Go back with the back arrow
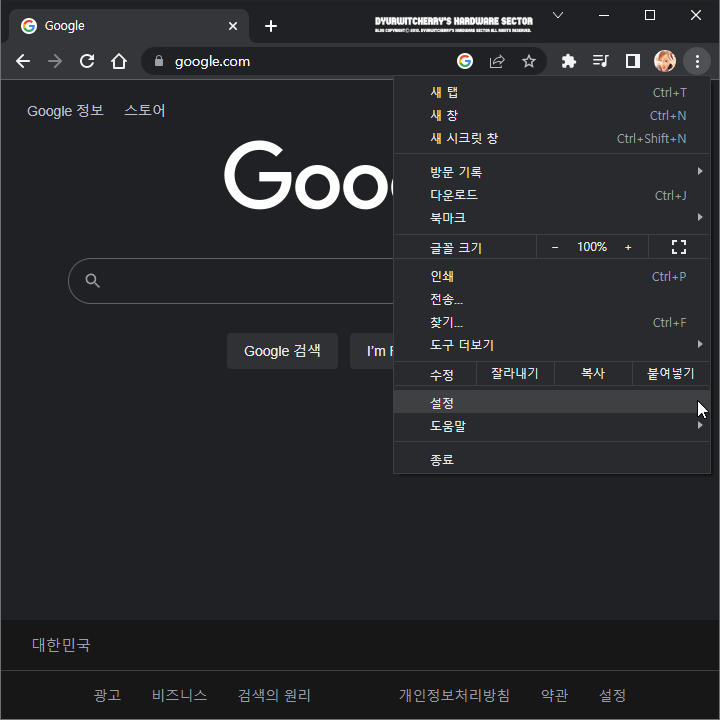The image size is (720, 720). coord(22,61)
